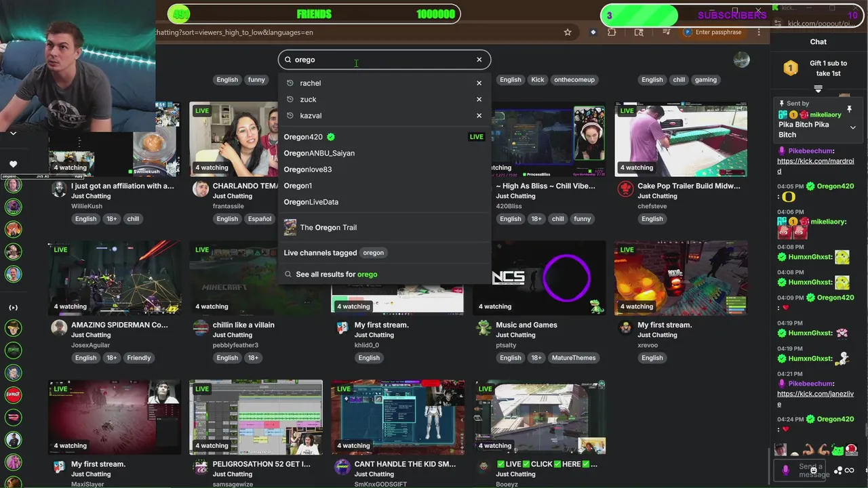This screenshot has height=488, width=868.
Task: Select the Oregonlove83 suggestion
Action: (384, 169)
